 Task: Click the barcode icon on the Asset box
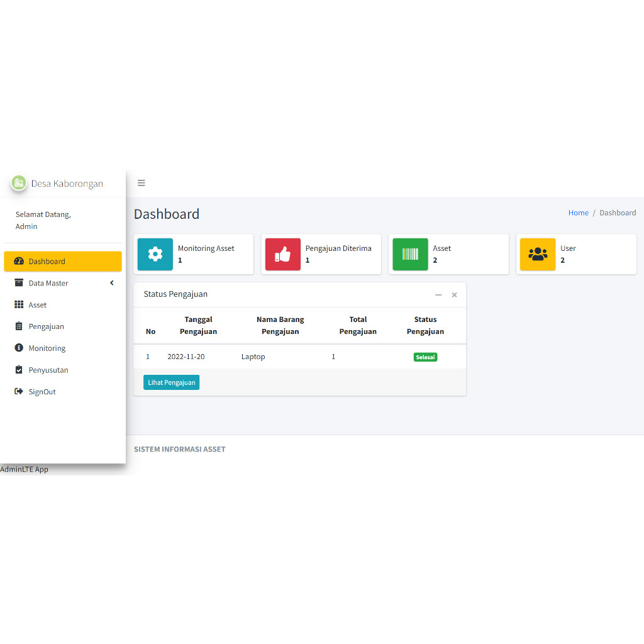tap(410, 254)
